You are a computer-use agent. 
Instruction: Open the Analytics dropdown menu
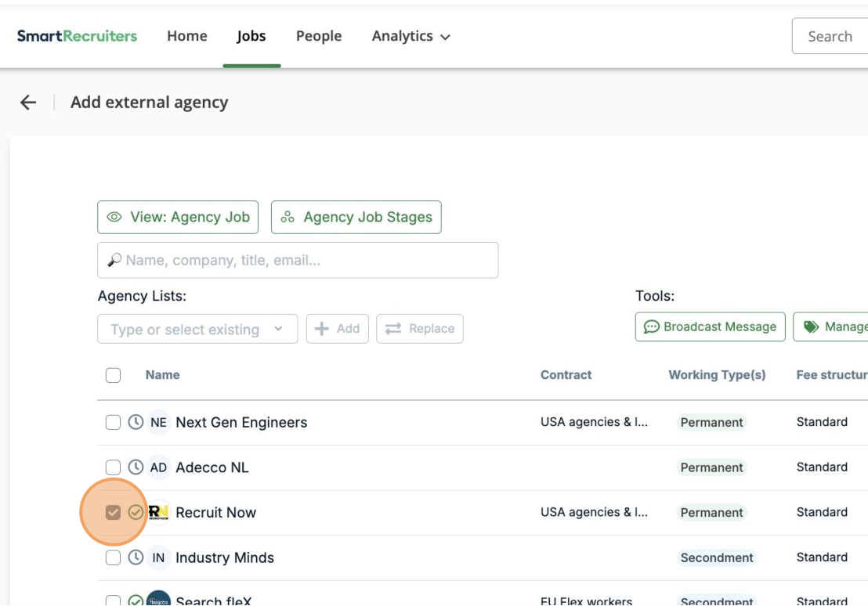coord(410,36)
